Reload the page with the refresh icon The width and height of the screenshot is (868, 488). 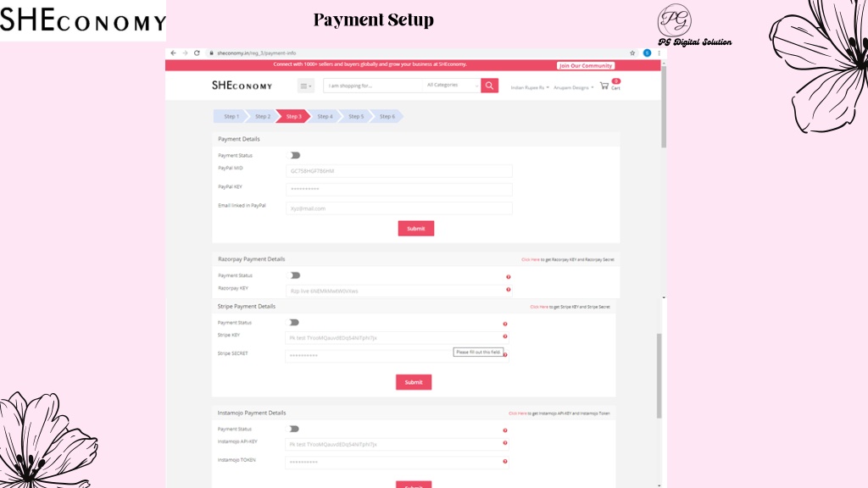pos(197,53)
